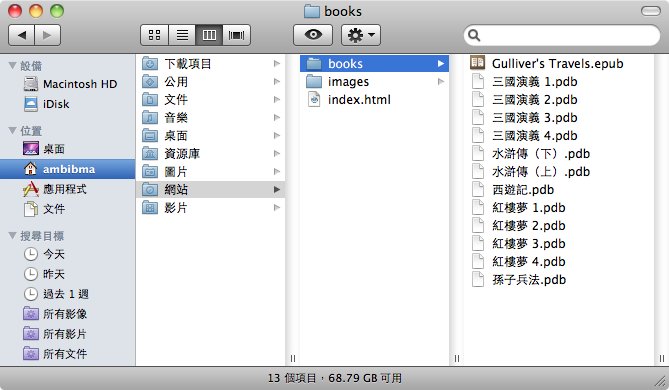Select the 網站 folder
The height and width of the screenshot is (390, 669).
click(210, 189)
